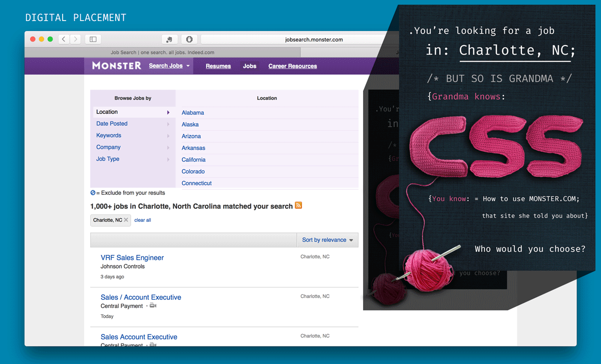Click the RSS feed icon
The height and width of the screenshot is (364, 601).
pyautogui.click(x=298, y=206)
